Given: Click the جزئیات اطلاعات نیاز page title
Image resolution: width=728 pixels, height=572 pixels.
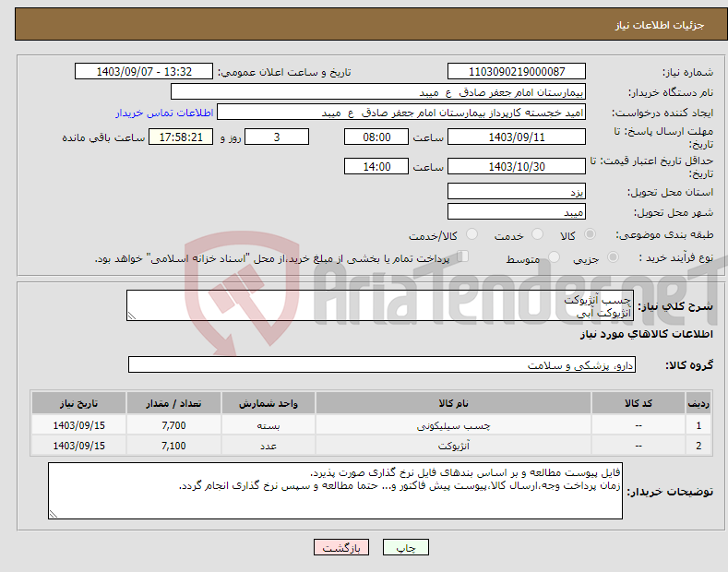Looking at the screenshot, I should coord(660,25).
